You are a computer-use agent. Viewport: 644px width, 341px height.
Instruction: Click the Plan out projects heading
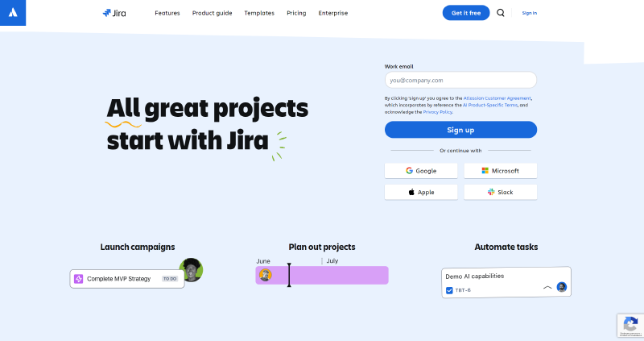click(321, 247)
